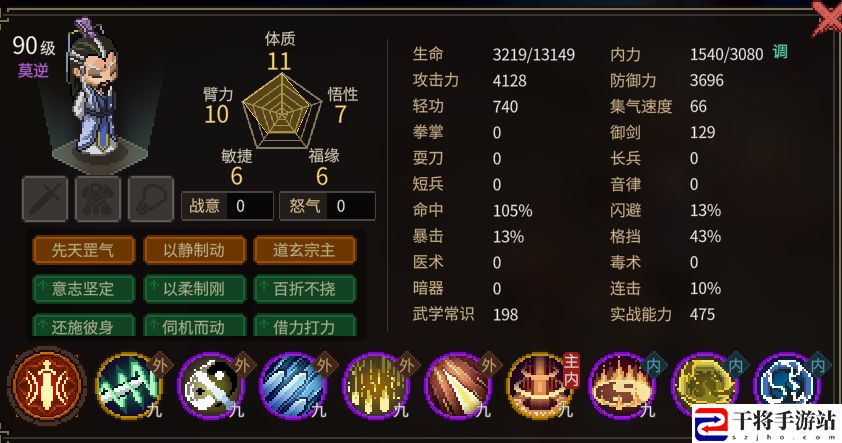Viewport: 842px width, 443px height.
Task: Select the yin-yang external skill icon
Action: pos(212,386)
